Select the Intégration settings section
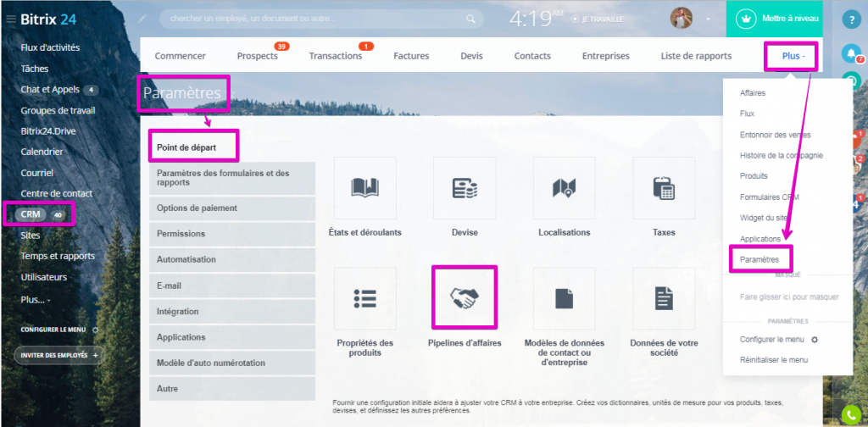This screenshot has height=427, width=868. pos(232,312)
